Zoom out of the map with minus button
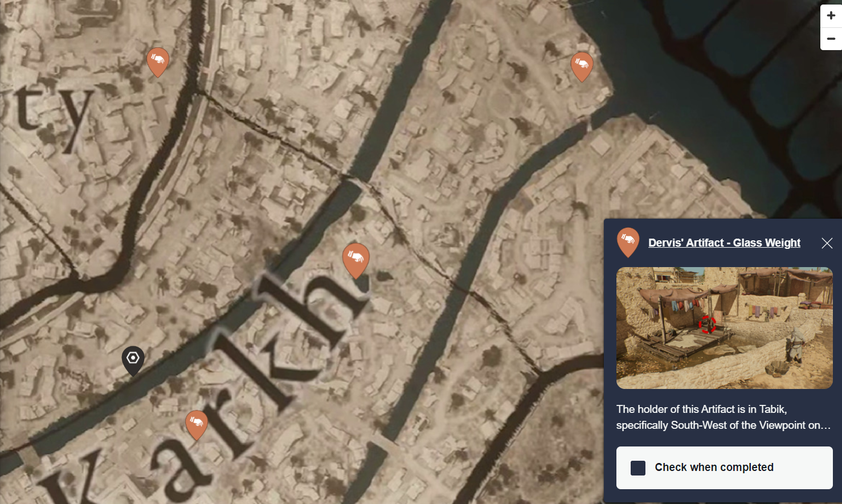The height and width of the screenshot is (504, 842). pos(831,39)
